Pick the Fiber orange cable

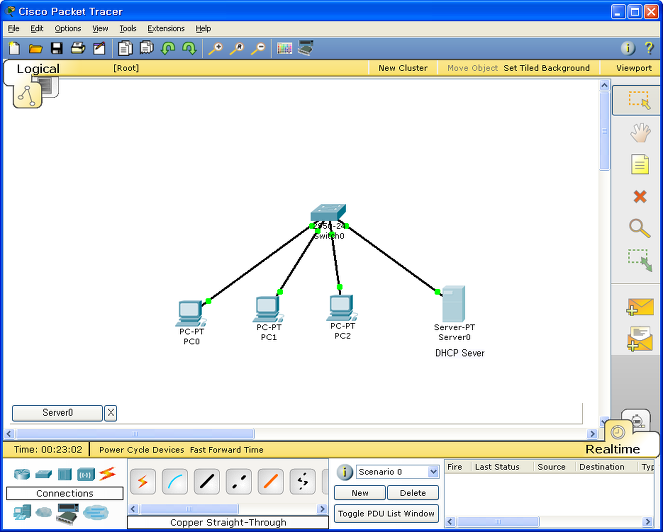point(271,482)
